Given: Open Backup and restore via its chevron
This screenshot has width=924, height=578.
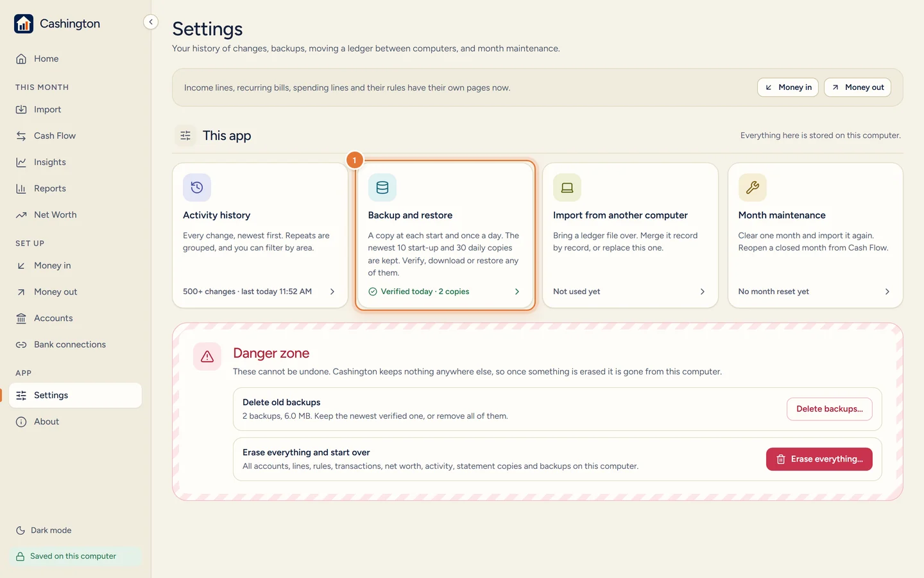Looking at the screenshot, I should pos(517,292).
